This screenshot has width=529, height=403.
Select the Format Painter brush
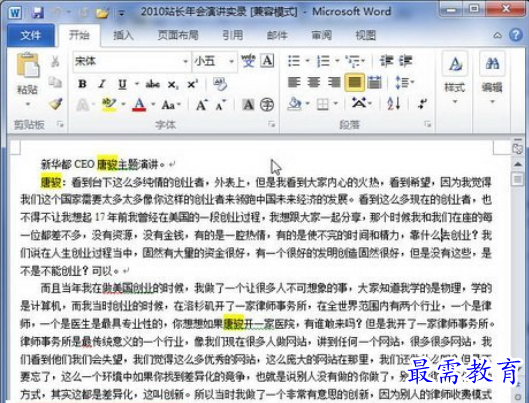coord(55,104)
